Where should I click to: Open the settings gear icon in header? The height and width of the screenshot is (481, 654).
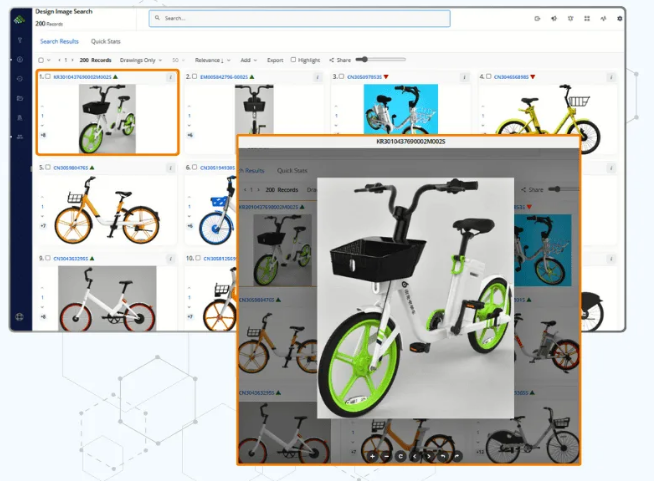coord(619,18)
